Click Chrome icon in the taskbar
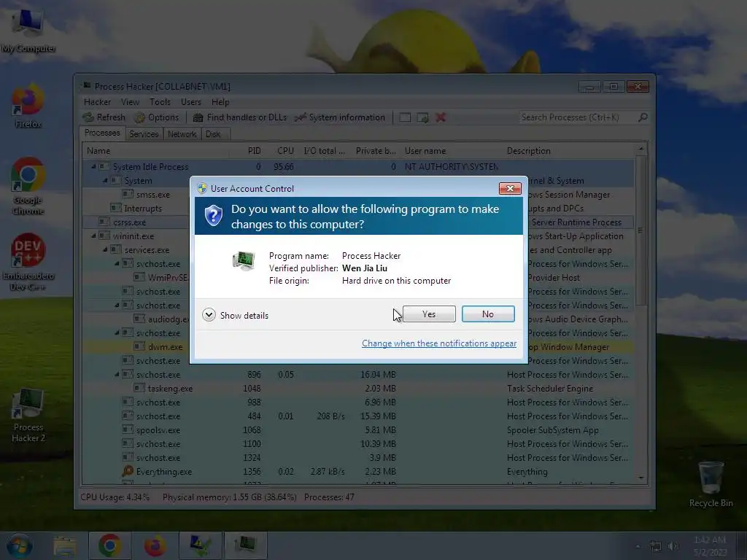Viewport: 747px width, 560px height. pos(109,545)
